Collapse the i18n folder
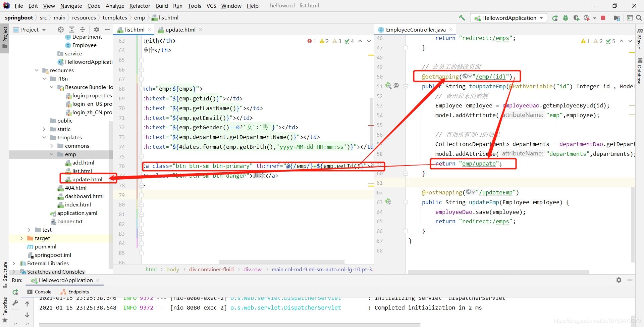The width and height of the screenshot is (644, 327). 44,79
